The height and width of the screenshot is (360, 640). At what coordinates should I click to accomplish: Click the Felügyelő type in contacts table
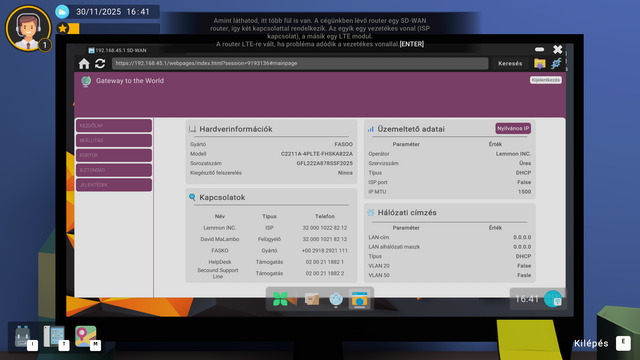tap(269, 239)
